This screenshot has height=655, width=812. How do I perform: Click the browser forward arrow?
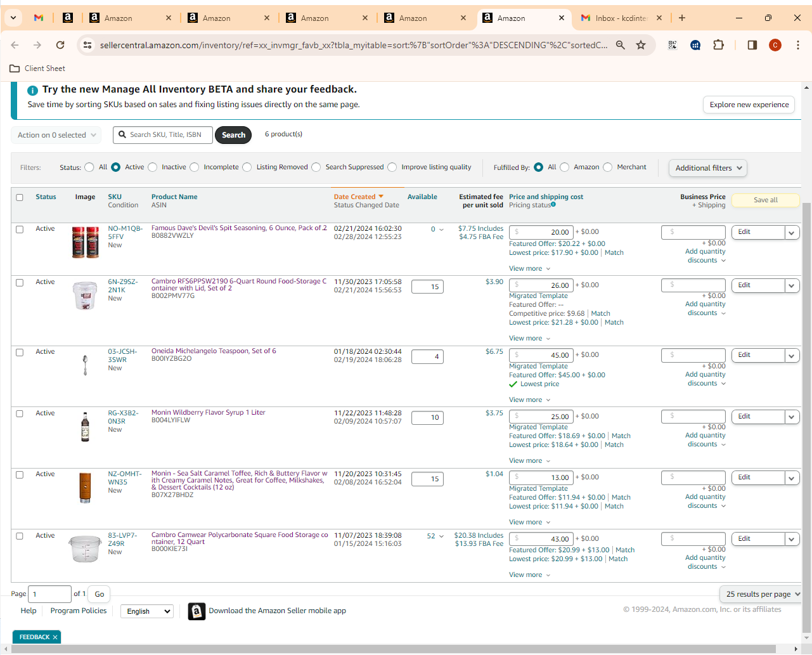(x=37, y=45)
